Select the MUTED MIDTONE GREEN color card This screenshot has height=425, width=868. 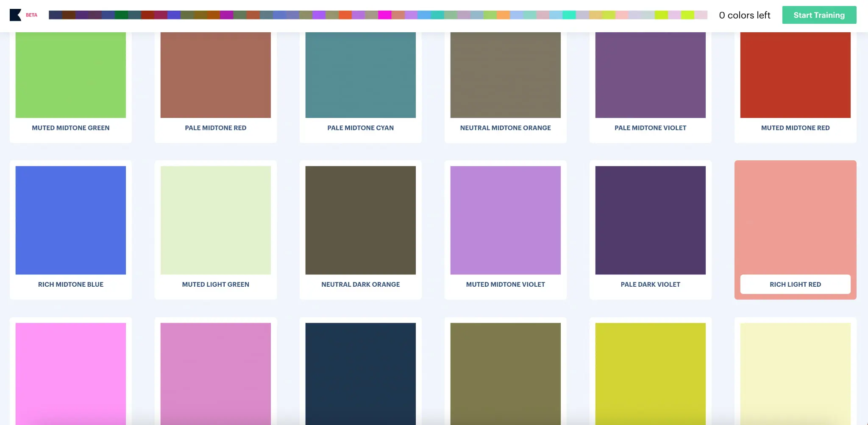point(70,75)
